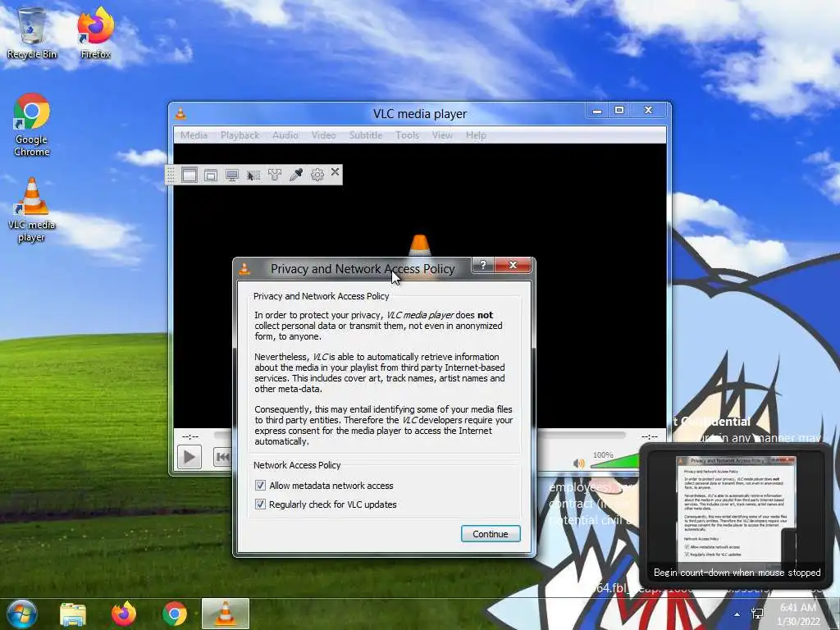The width and height of the screenshot is (840, 630).
Task: Click the VLC Play button
Action: pyautogui.click(x=189, y=457)
